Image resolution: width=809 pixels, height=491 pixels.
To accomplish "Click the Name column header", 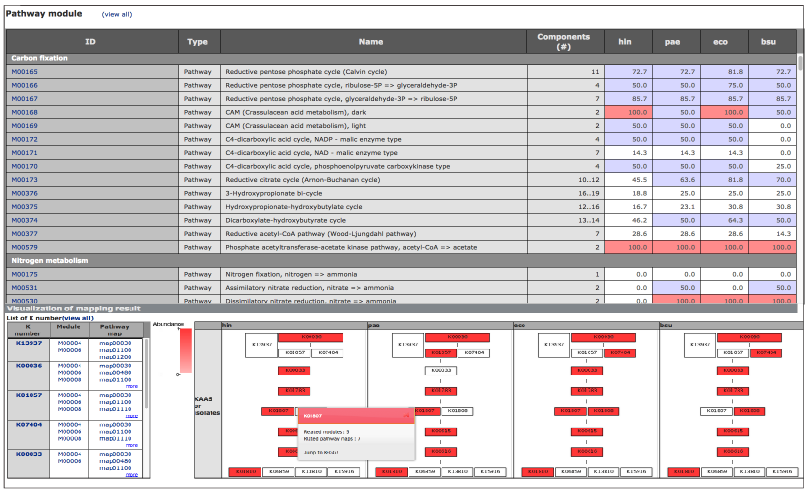I will coord(374,42).
